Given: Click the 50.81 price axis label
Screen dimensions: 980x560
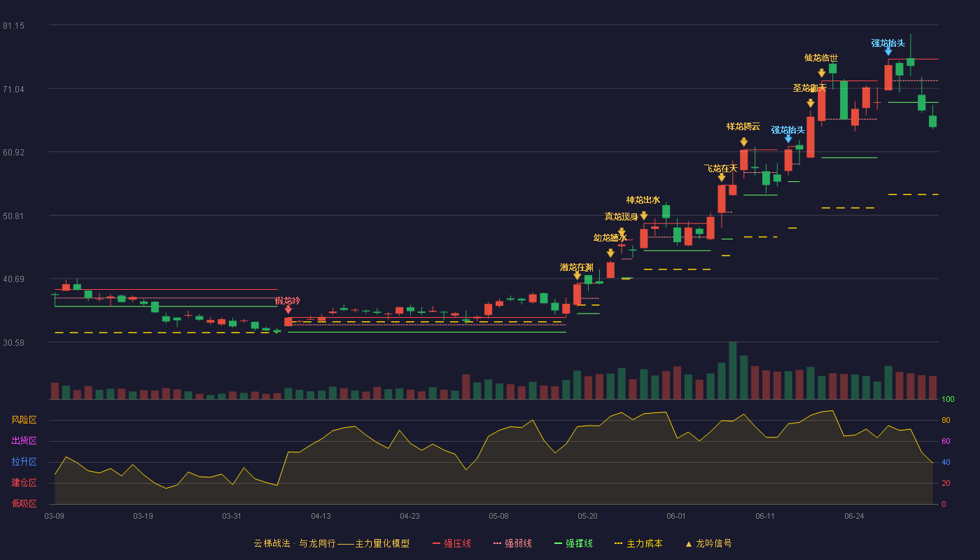Looking at the screenshot, I should [x=13, y=216].
